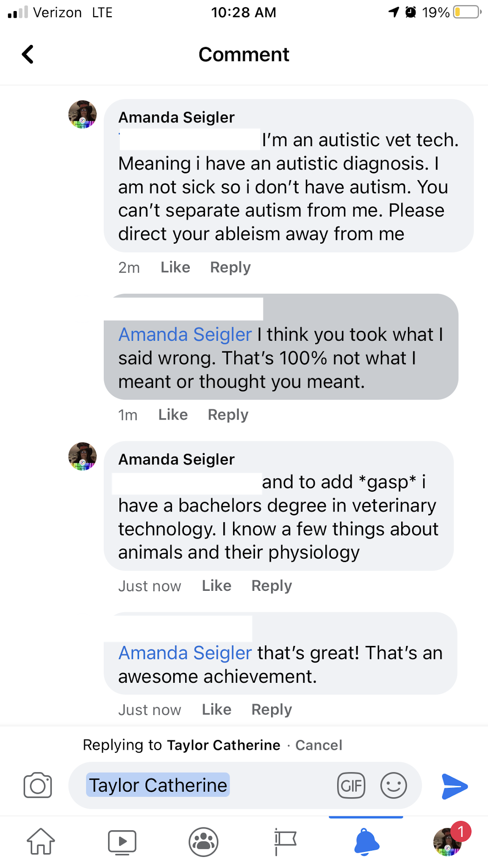
Task: Go to the Home feed tab
Action: point(41,841)
